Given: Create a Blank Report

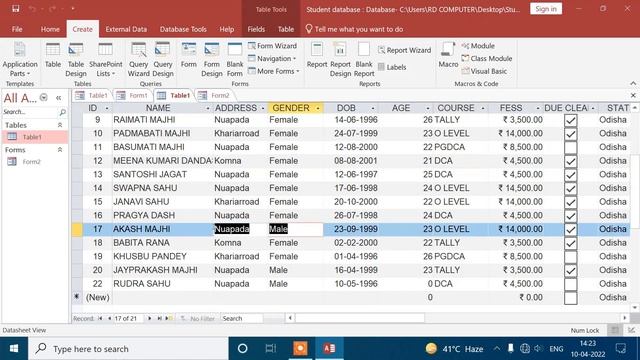Looking at the screenshot, I should 364,60.
